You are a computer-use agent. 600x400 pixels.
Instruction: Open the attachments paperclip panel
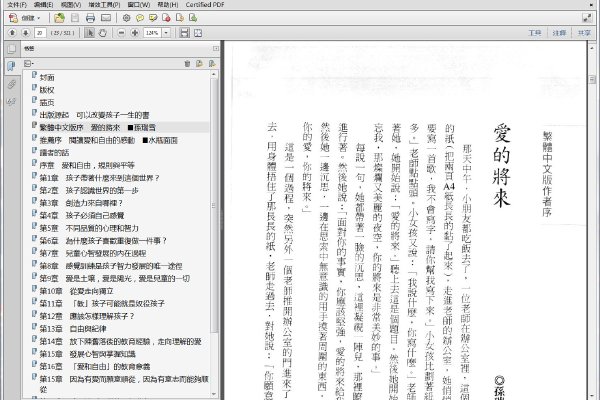point(11,84)
